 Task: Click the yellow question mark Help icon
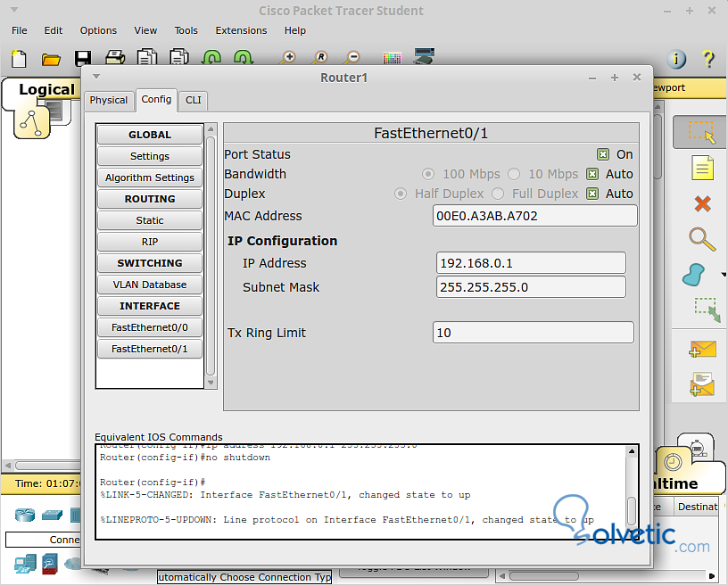[x=708, y=59]
